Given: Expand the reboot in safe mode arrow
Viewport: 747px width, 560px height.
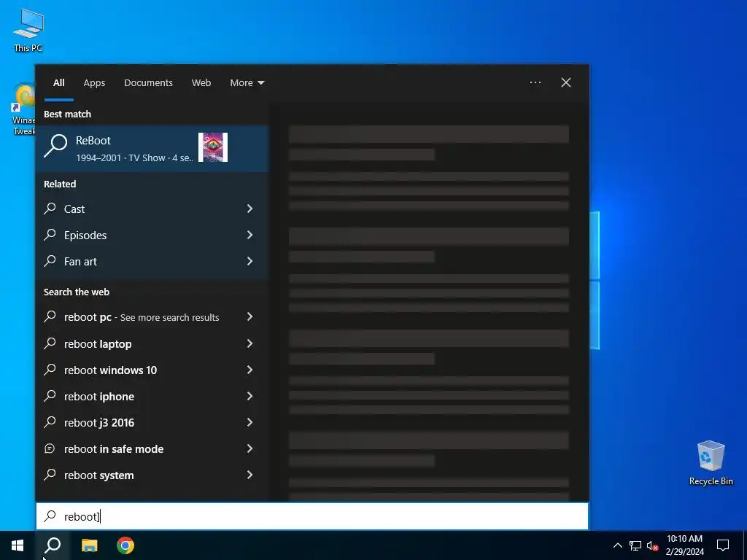Looking at the screenshot, I should [249, 448].
